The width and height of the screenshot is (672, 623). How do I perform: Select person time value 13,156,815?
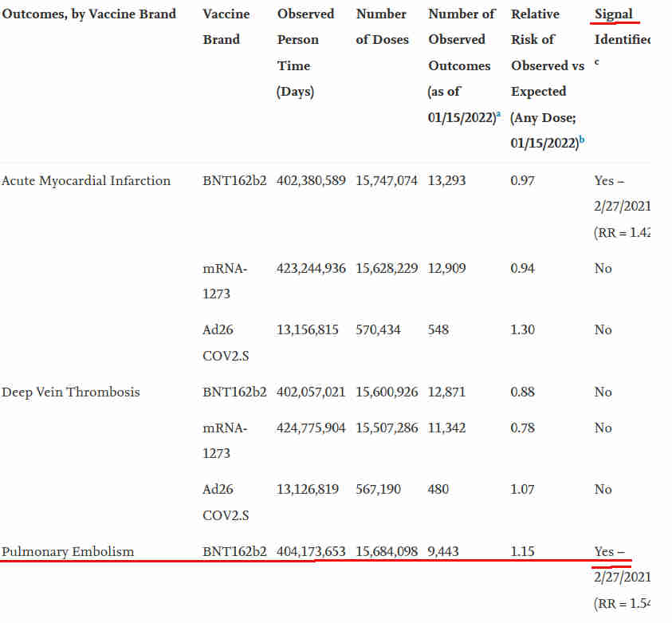tap(307, 329)
